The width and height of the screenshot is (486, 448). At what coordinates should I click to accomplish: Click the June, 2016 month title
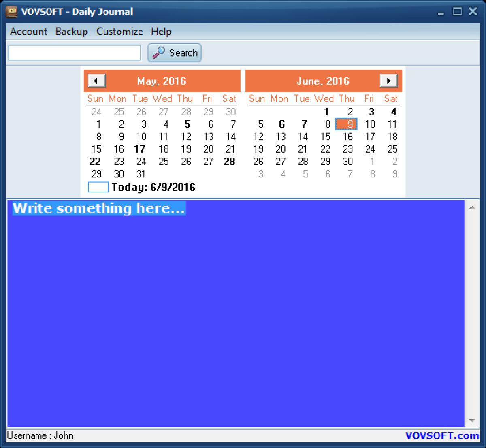(x=323, y=81)
